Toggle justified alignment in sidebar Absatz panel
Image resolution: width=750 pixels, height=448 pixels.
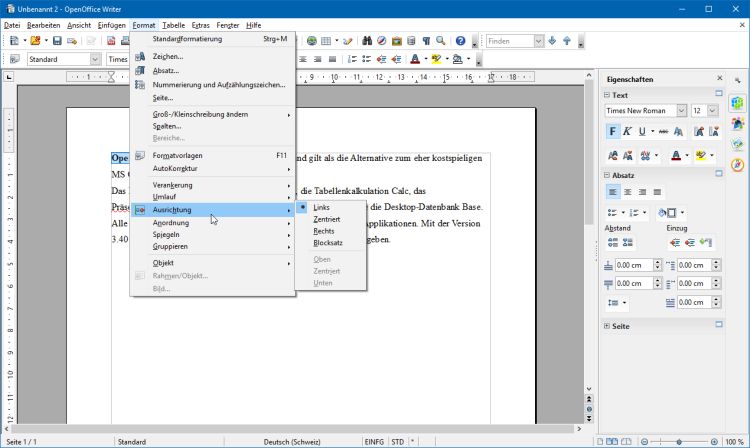coord(657,192)
